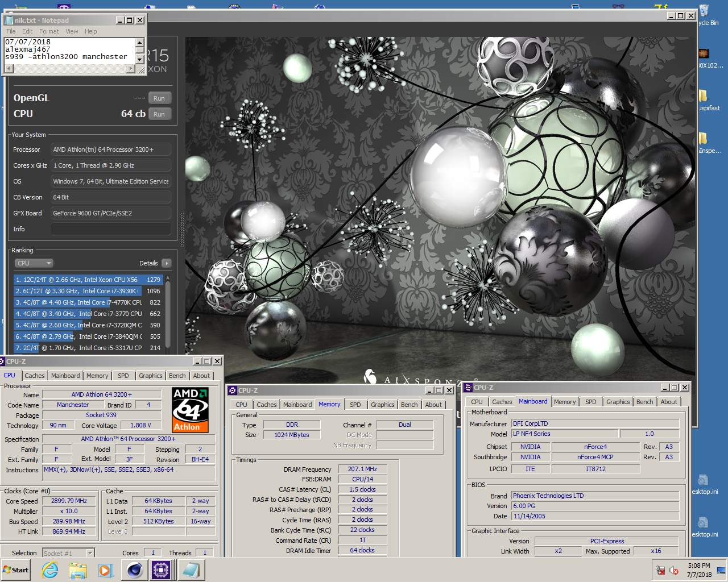Click the Code Name value Manchester
The image size is (728, 582).
tap(73, 405)
